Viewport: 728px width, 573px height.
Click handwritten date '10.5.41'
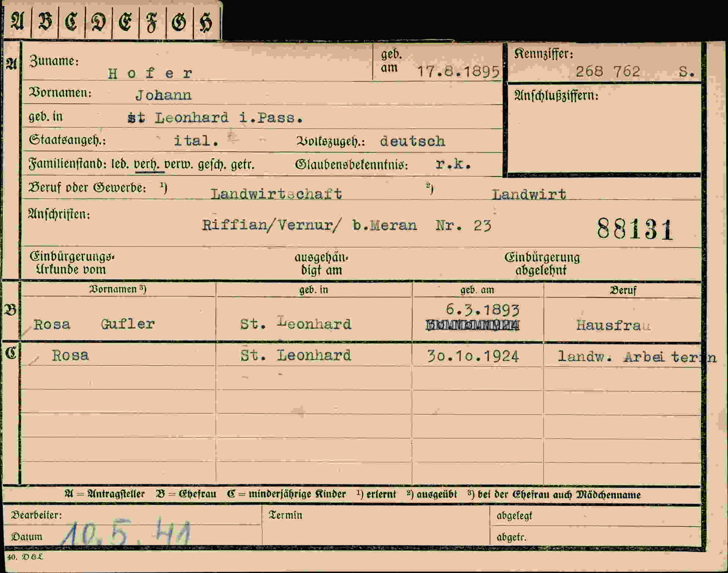[126, 533]
